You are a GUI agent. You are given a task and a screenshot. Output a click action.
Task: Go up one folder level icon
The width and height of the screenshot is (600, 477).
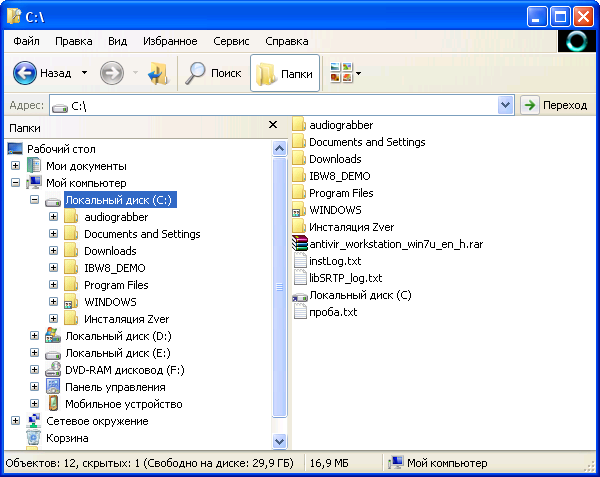pyautogui.click(x=158, y=73)
